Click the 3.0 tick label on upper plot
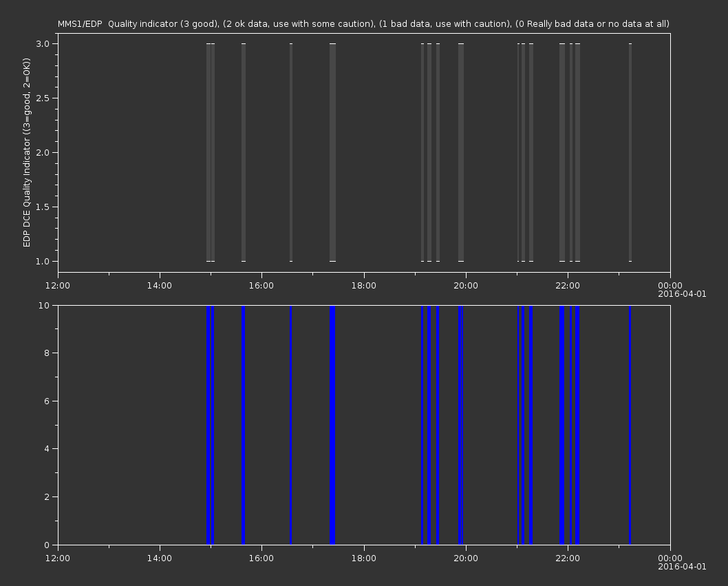728x586 pixels. 43,43
